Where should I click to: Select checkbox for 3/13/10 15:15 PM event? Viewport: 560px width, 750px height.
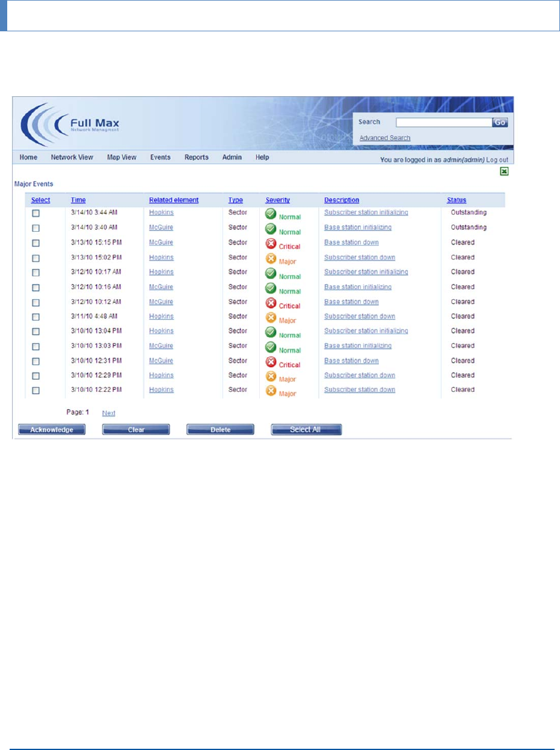pyautogui.click(x=35, y=243)
